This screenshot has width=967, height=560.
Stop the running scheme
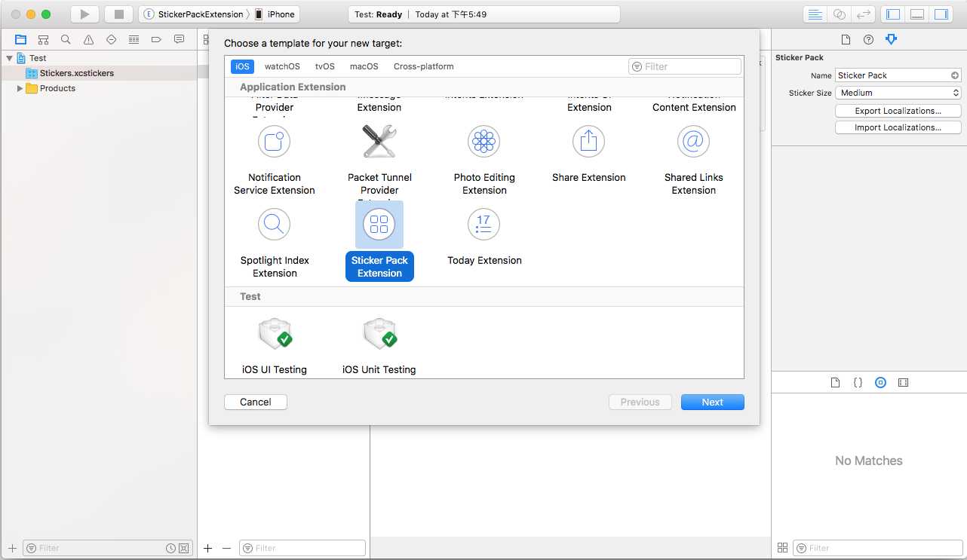point(118,14)
